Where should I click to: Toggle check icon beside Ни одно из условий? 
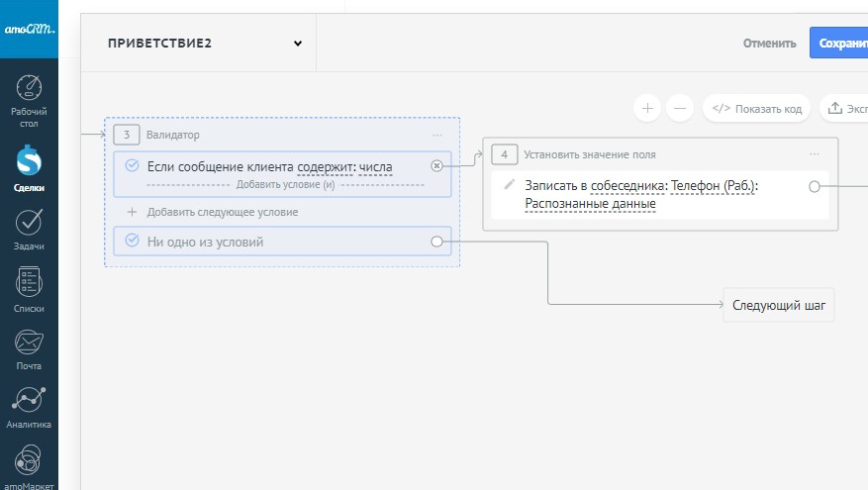(x=132, y=241)
